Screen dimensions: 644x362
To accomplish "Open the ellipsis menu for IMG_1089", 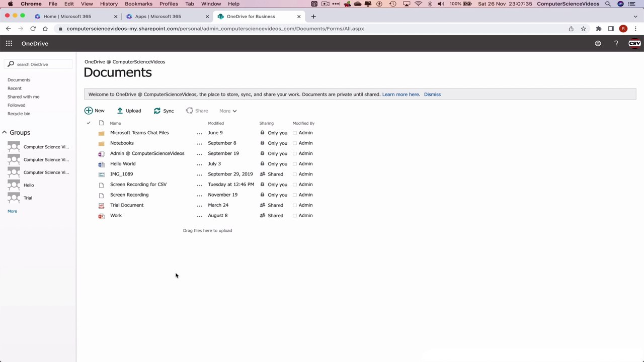I will pyautogui.click(x=200, y=175).
